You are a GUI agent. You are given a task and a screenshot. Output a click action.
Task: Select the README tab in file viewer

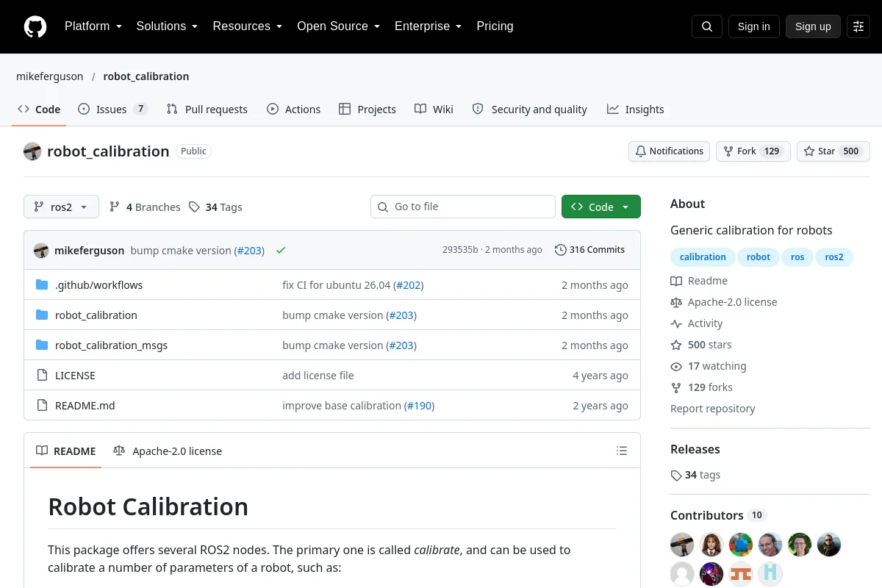coord(66,451)
